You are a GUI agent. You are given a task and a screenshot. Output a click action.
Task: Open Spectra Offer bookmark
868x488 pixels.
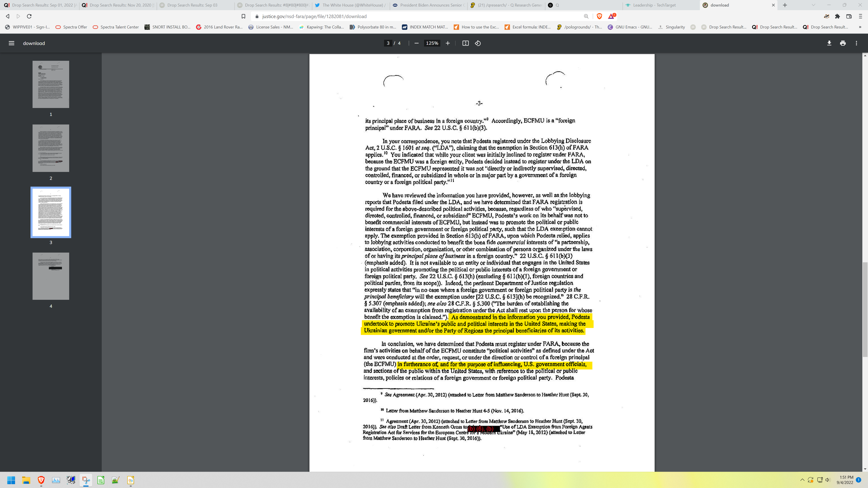(x=71, y=27)
